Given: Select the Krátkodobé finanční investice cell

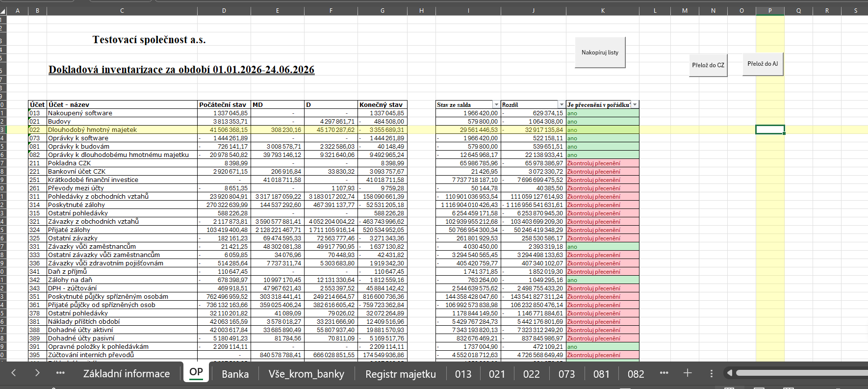Looking at the screenshot, I should click(122, 180).
